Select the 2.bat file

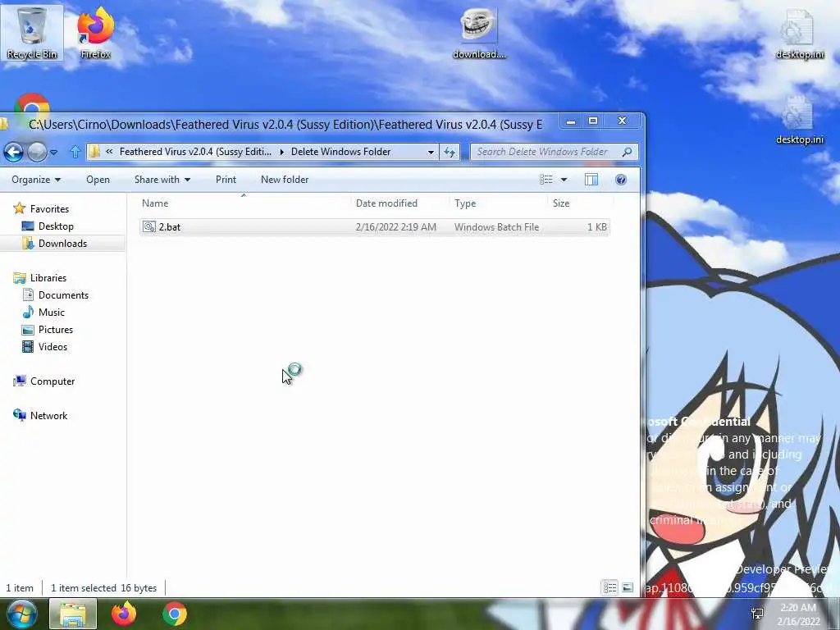click(374, 227)
